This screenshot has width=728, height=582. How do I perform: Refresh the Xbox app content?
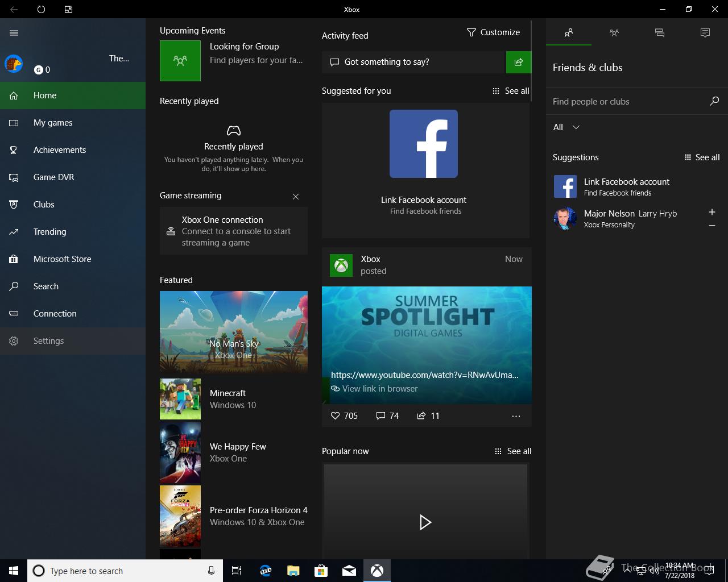point(41,9)
